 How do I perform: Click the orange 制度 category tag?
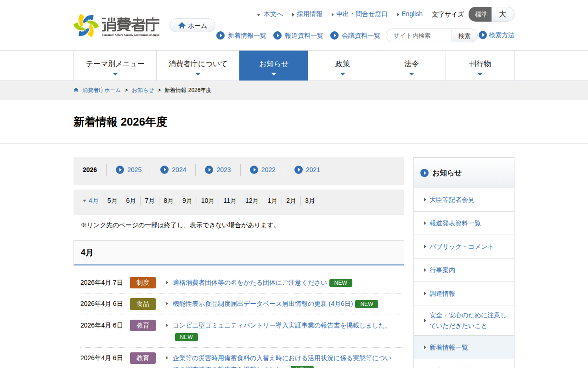[142, 282]
